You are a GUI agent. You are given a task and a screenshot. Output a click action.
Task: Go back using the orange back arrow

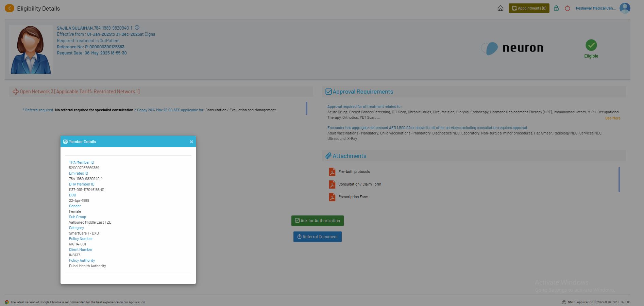click(x=10, y=8)
